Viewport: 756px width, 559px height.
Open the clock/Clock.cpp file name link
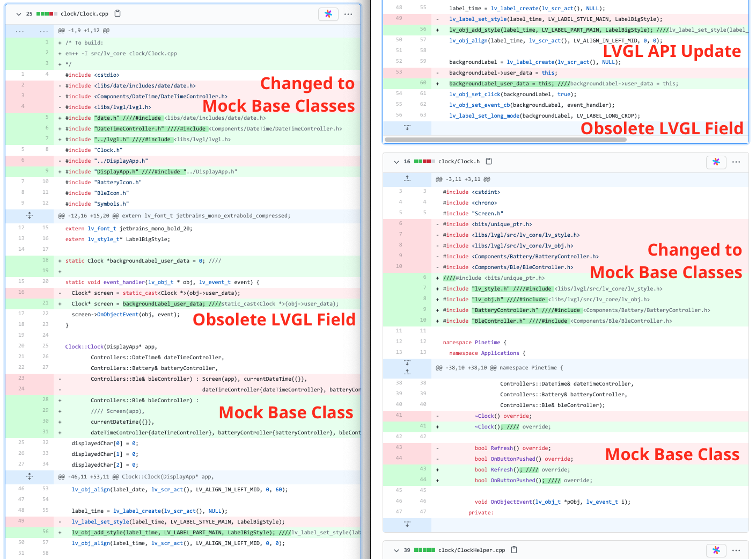[84, 14]
